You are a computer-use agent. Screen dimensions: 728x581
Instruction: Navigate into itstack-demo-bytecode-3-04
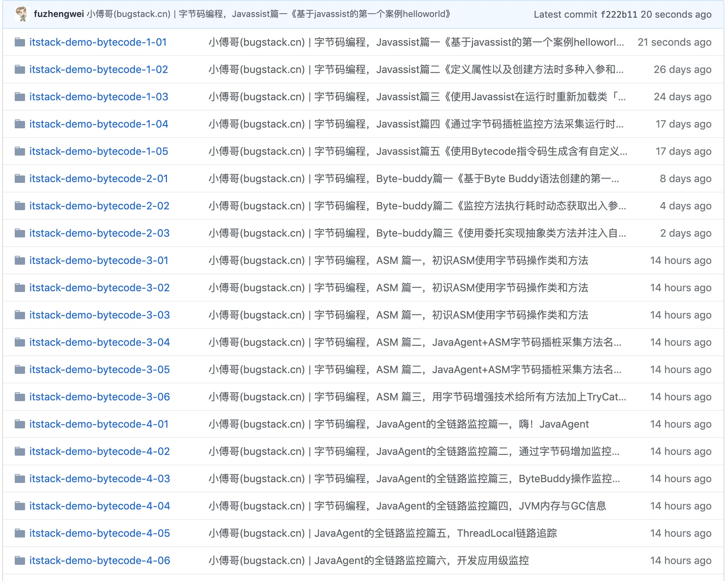click(x=99, y=342)
